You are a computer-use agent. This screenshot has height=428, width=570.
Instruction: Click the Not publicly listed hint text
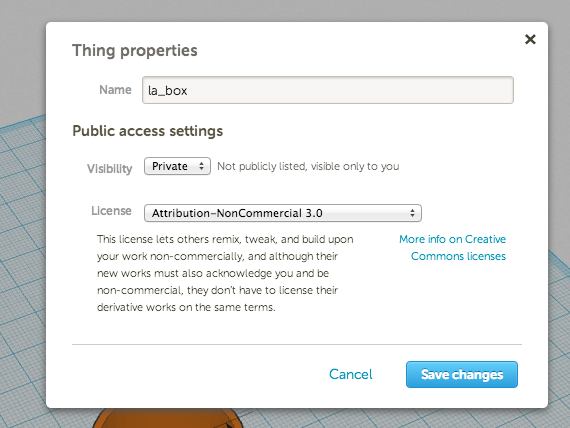pyautogui.click(x=308, y=166)
